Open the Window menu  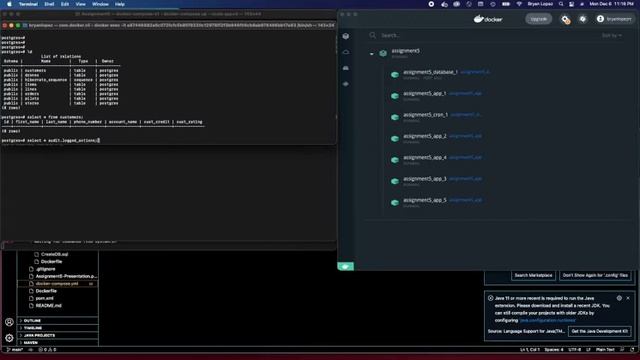100,4
